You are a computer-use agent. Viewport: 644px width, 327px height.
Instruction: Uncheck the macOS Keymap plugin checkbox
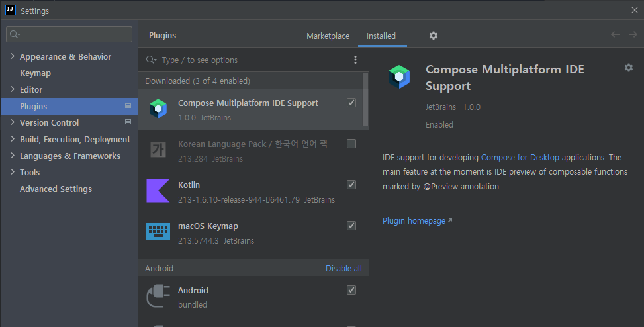click(351, 226)
